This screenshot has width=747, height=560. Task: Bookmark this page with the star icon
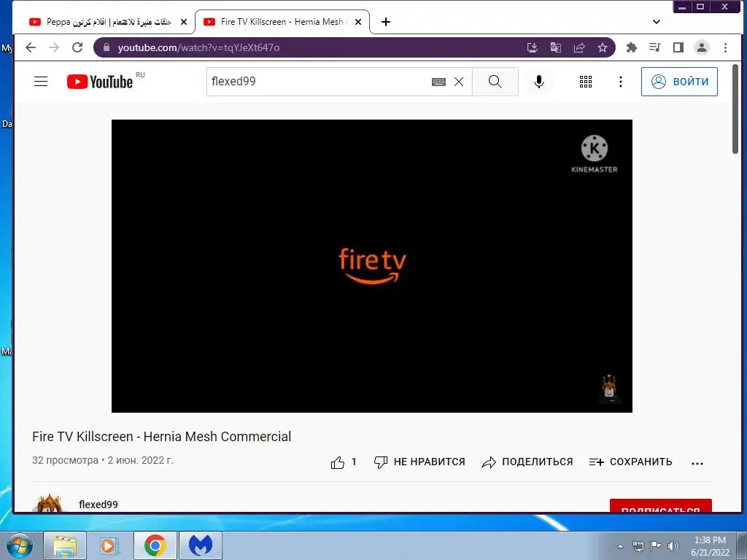603,47
